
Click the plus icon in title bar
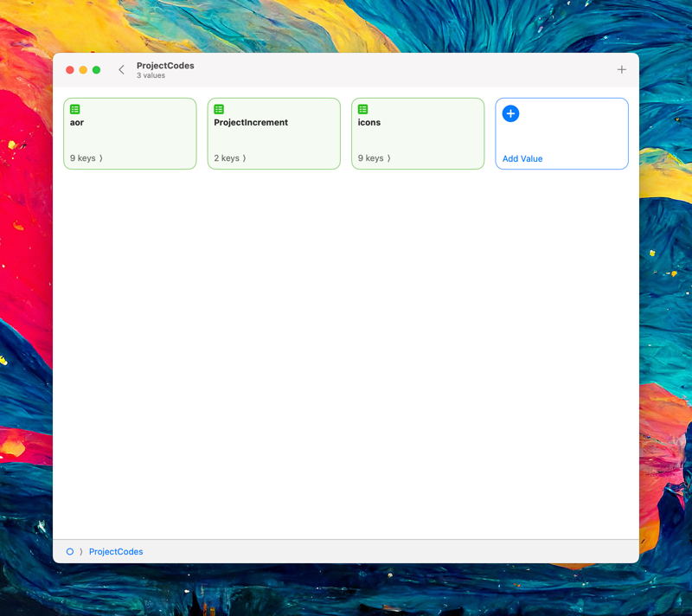click(621, 70)
